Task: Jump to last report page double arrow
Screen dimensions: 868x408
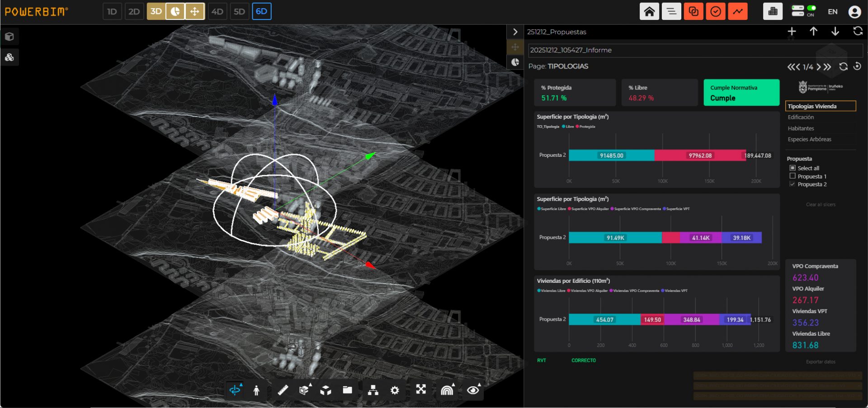Action: click(x=827, y=67)
